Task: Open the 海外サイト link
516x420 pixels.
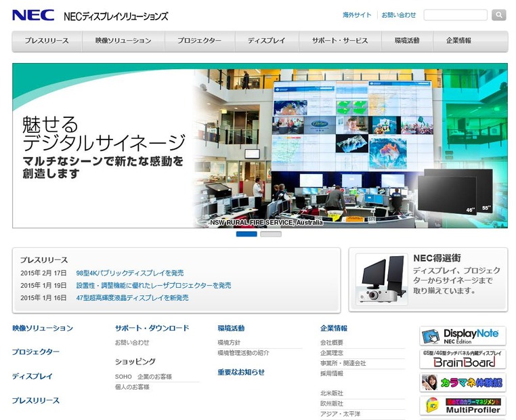Action: (357, 15)
